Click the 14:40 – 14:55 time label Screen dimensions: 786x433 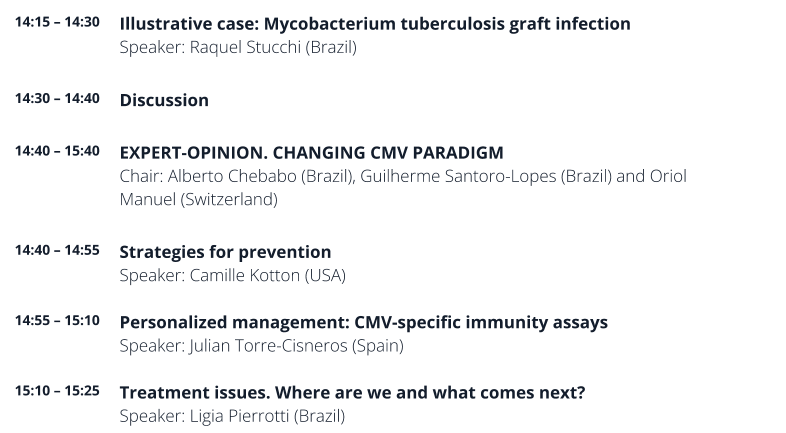57,251
